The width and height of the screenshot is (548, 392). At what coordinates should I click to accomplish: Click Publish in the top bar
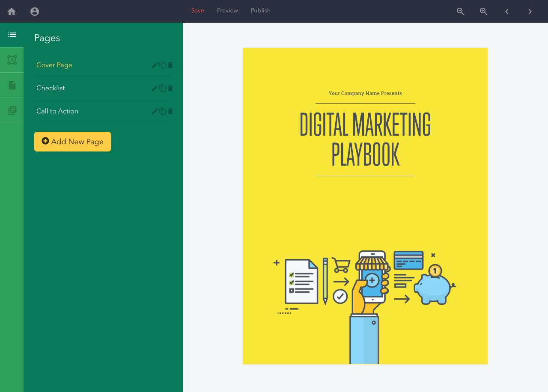tap(261, 11)
